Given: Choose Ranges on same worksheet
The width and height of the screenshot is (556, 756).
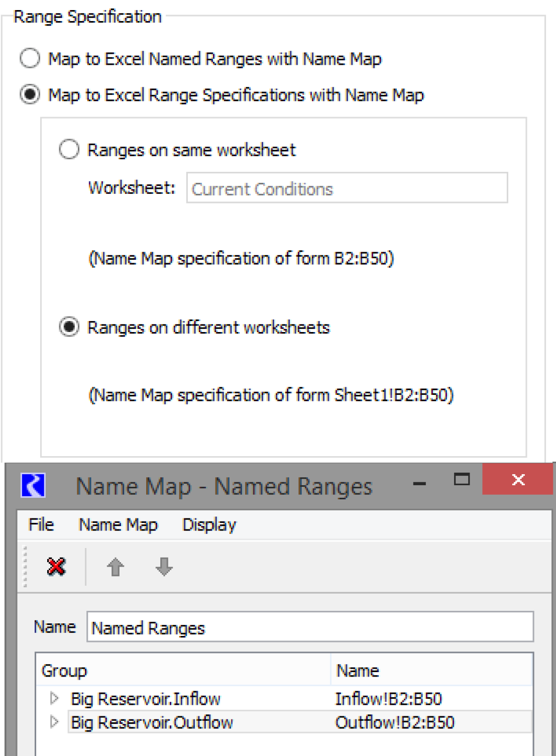Looking at the screenshot, I should click(69, 150).
